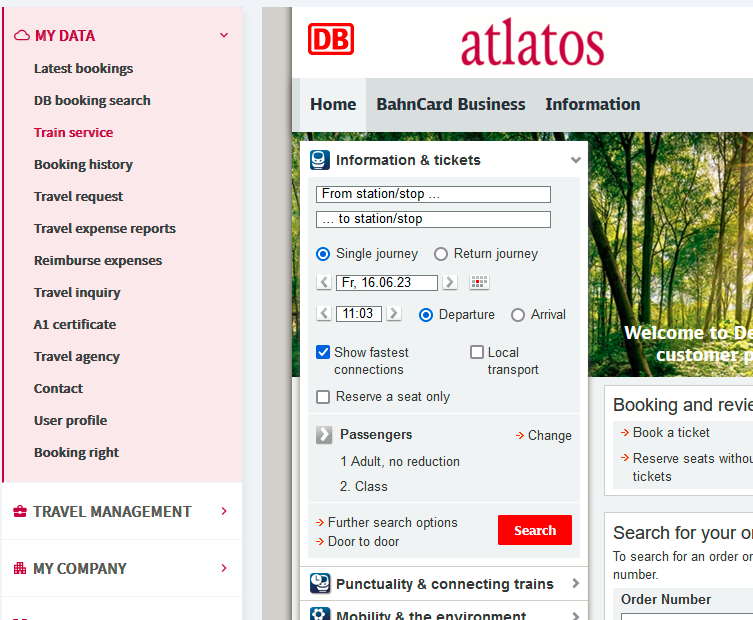Click the Punctuality & connecting trains clock icon
The width and height of the screenshot is (753, 620).
click(x=320, y=584)
